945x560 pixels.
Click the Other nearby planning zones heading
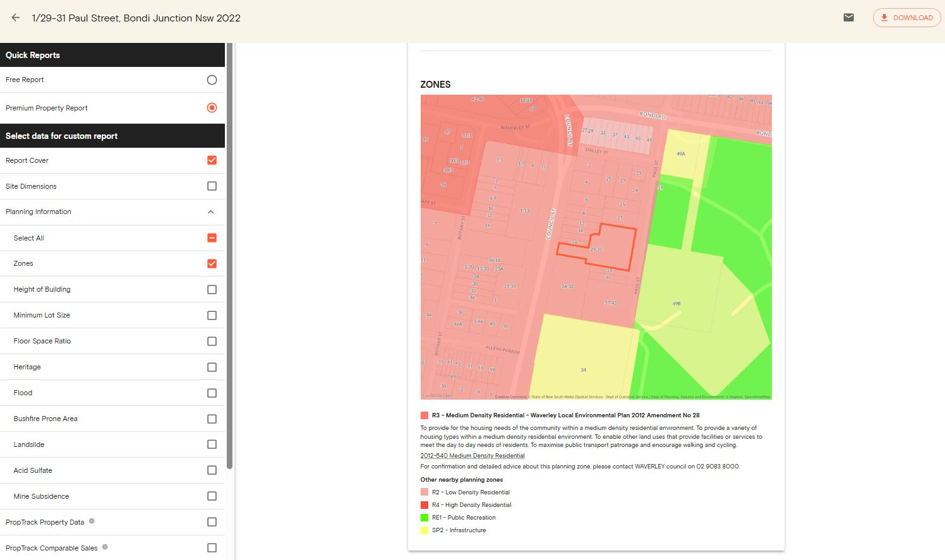point(462,480)
